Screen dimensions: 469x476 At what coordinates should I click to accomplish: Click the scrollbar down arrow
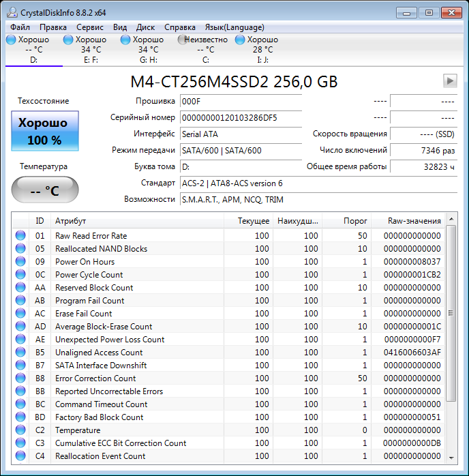coord(451,458)
